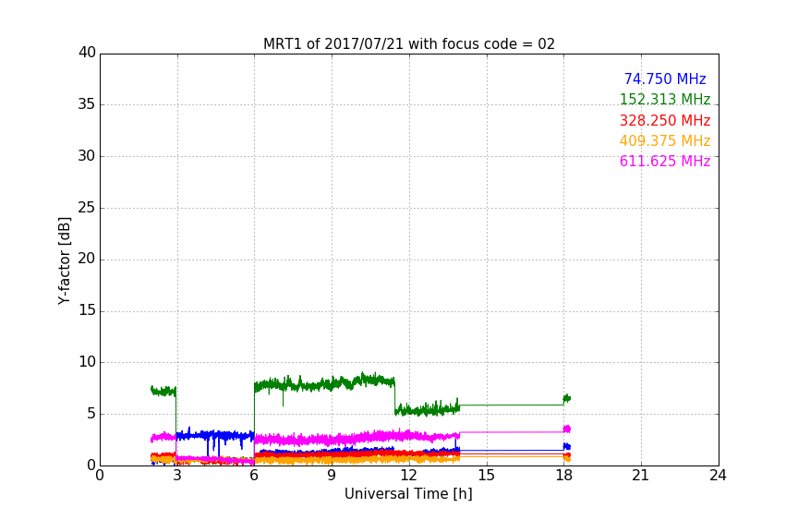Click the y-axis tick label 25

click(x=87, y=208)
